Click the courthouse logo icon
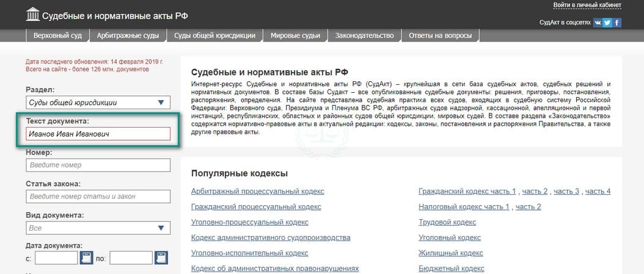Viewport: 644px width, 274px height. tap(33, 15)
